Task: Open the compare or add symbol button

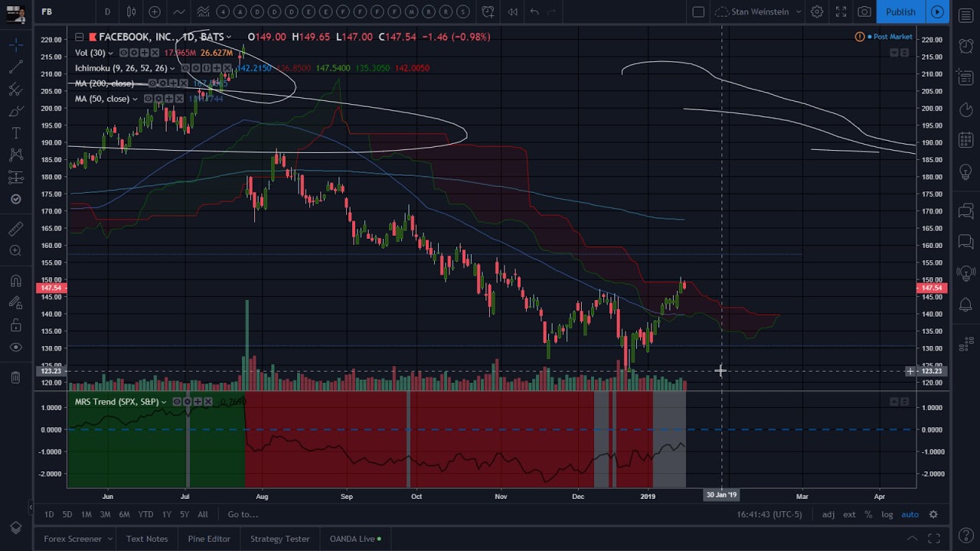Action: tap(155, 11)
